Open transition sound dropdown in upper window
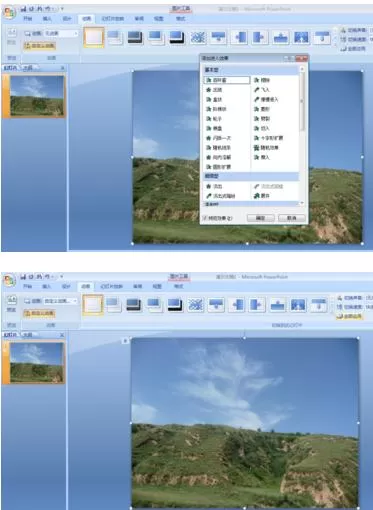The width and height of the screenshot is (373, 510). point(356,30)
